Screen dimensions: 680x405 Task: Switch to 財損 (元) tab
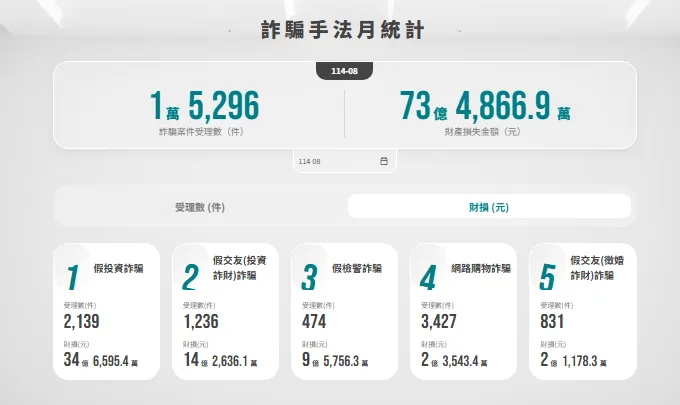(489, 206)
